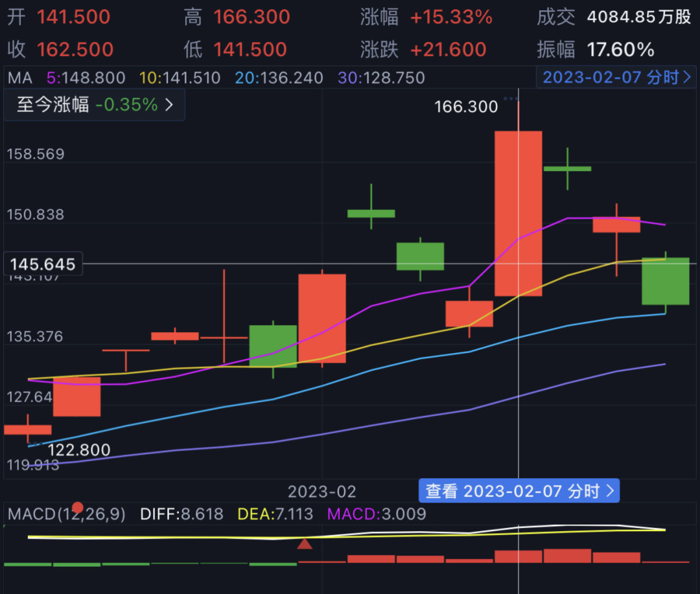700x594 pixels.
Task: Click the first red candlestick near 122.800
Action: (x=28, y=429)
